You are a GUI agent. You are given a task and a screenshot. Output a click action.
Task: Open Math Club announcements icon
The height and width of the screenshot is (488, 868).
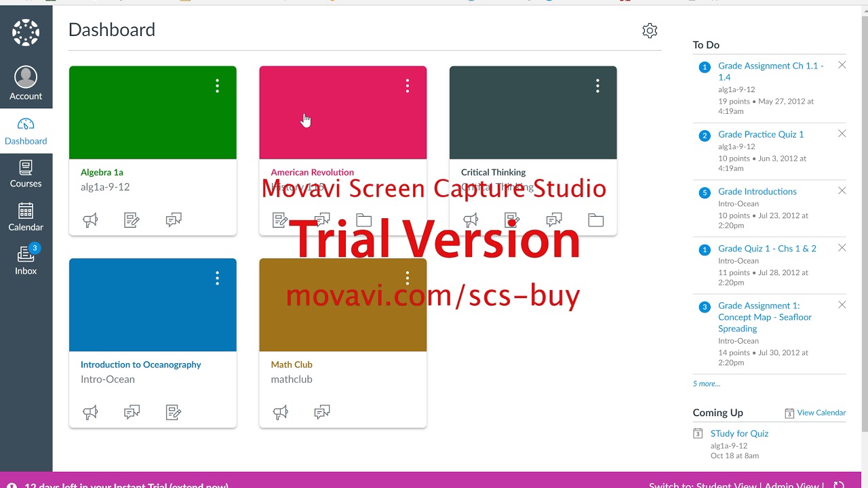pos(280,412)
